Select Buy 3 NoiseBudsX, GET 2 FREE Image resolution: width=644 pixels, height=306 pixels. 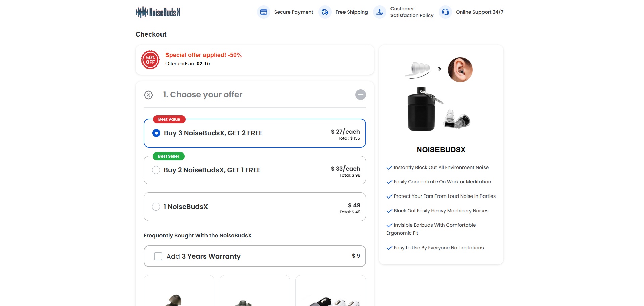pyautogui.click(x=156, y=133)
